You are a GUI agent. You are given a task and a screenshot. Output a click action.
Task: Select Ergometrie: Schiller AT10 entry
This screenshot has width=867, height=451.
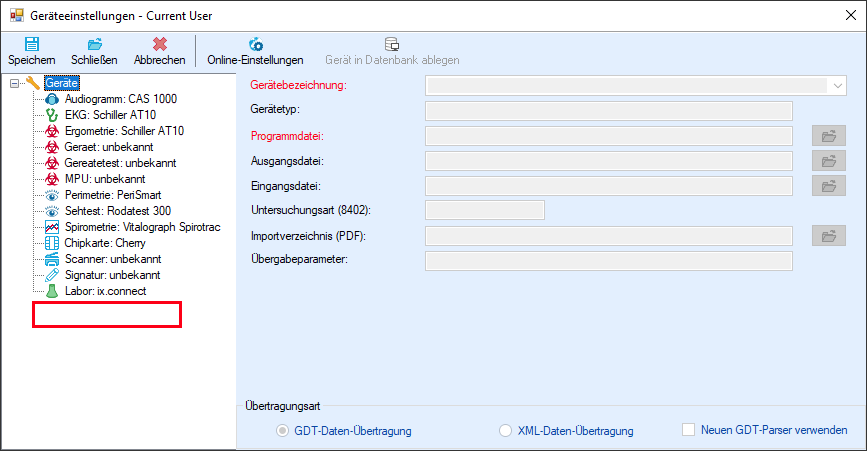(124, 131)
